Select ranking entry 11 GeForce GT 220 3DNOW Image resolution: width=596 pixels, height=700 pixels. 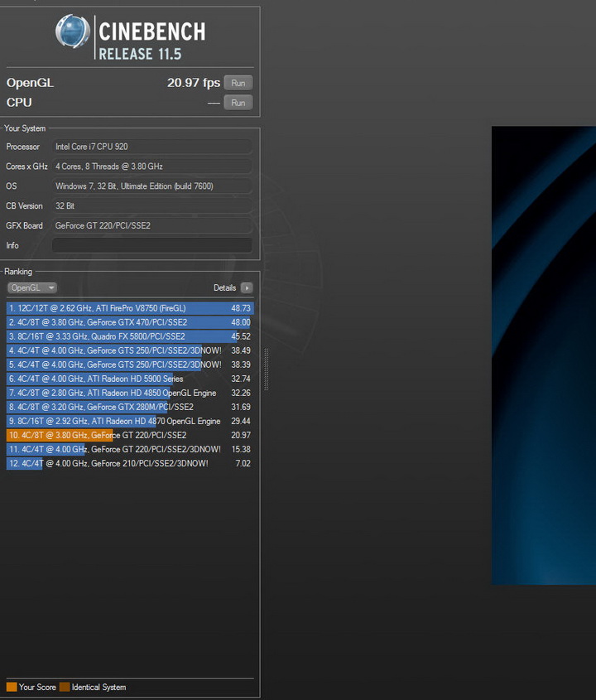click(130, 449)
